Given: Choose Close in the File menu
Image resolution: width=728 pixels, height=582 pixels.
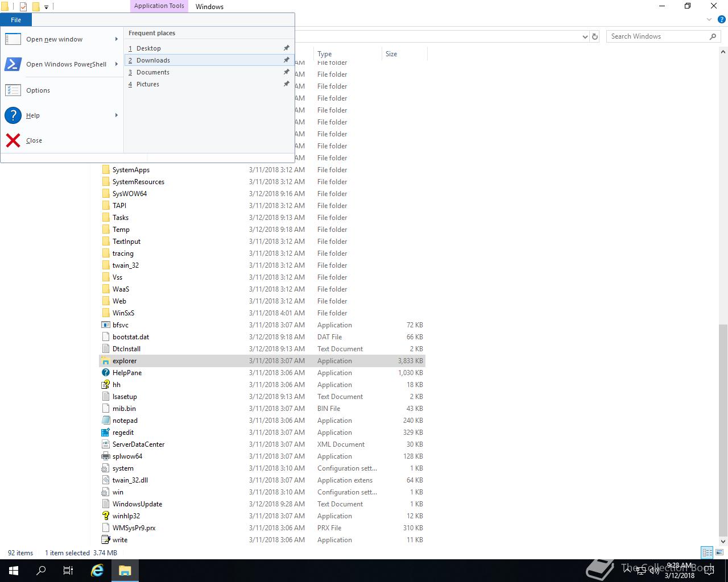Looking at the screenshot, I should click(x=62, y=140).
